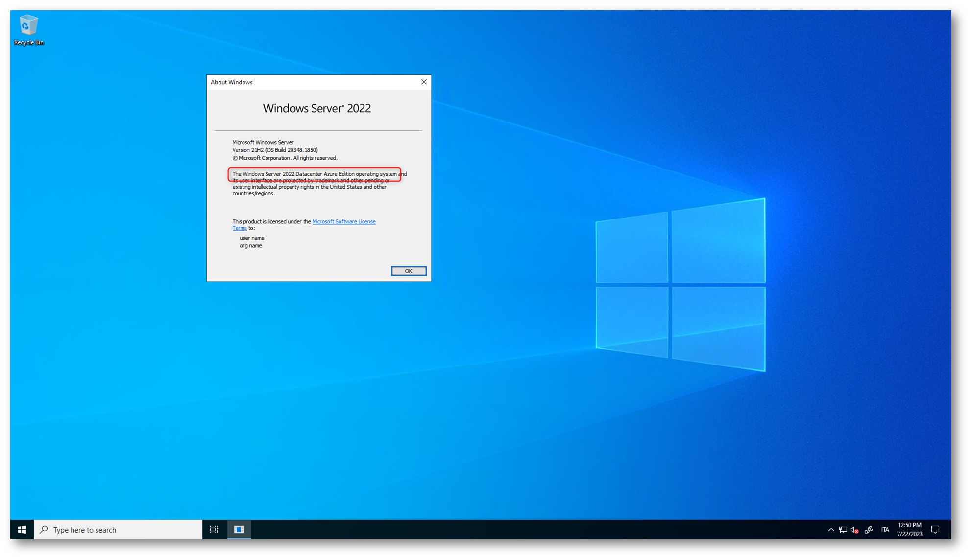Switch the ITA input language indicator
The height and width of the screenshot is (560, 972).
click(885, 530)
